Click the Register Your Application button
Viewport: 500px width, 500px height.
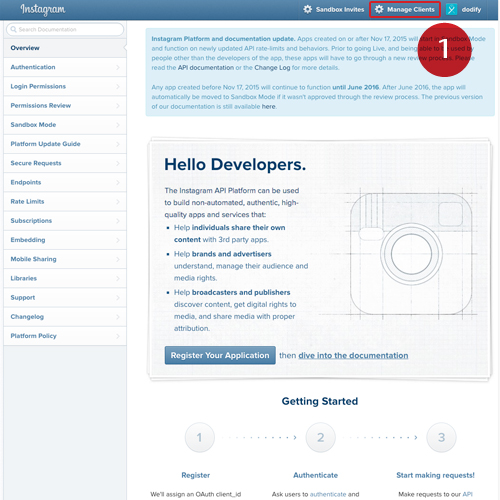pos(220,355)
